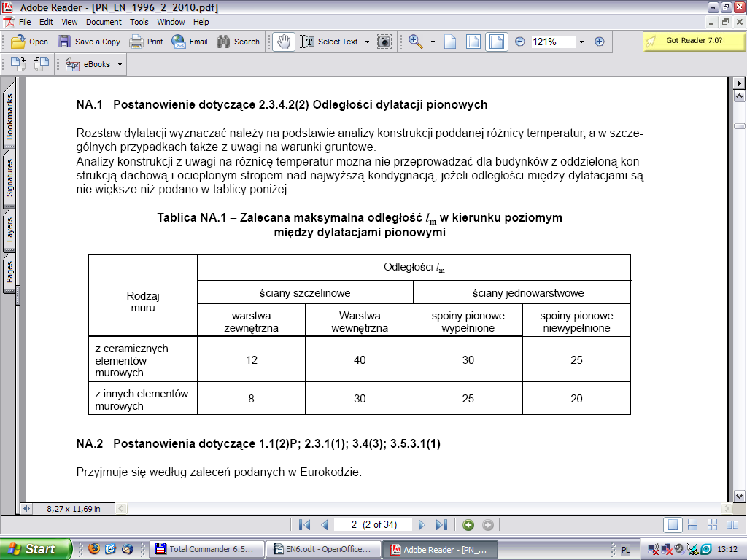
Task: Show the Bookmarks side panel
Action: click(x=9, y=116)
